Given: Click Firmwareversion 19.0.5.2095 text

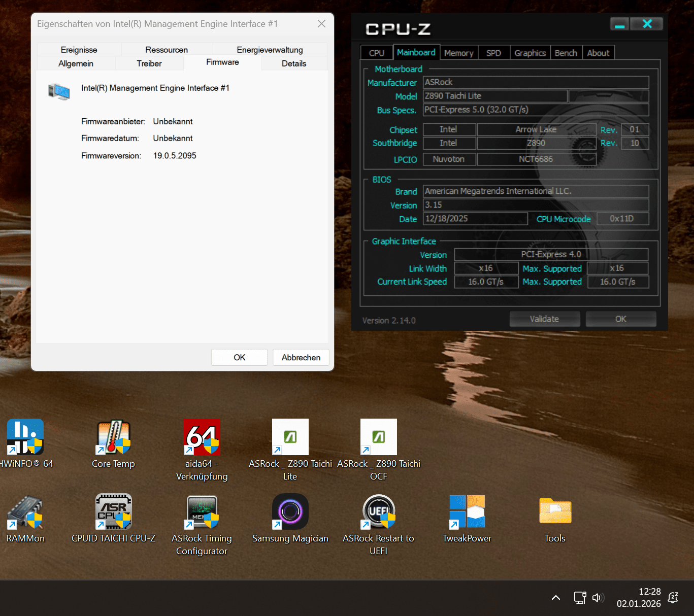Looking at the screenshot, I should (175, 156).
